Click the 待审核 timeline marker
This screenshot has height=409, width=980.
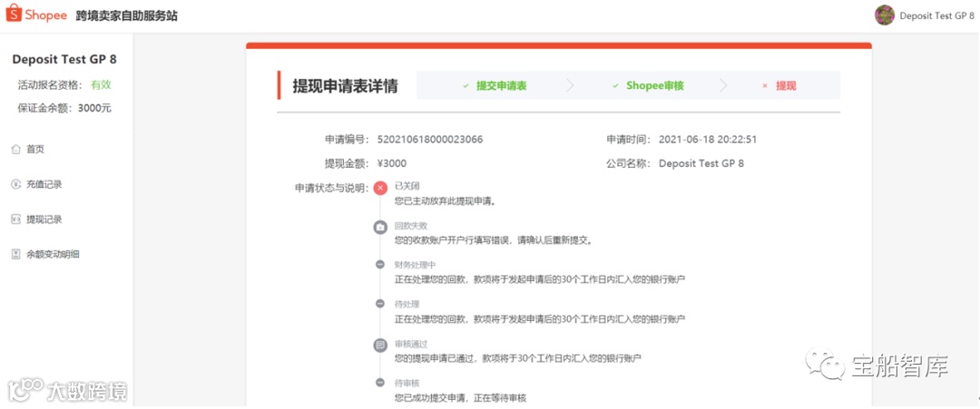[380, 382]
